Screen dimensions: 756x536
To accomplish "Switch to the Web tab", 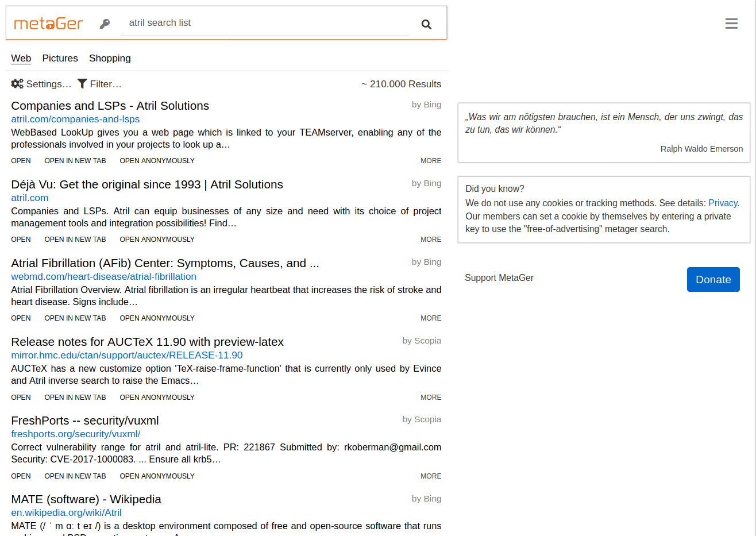I will click(21, 58).
